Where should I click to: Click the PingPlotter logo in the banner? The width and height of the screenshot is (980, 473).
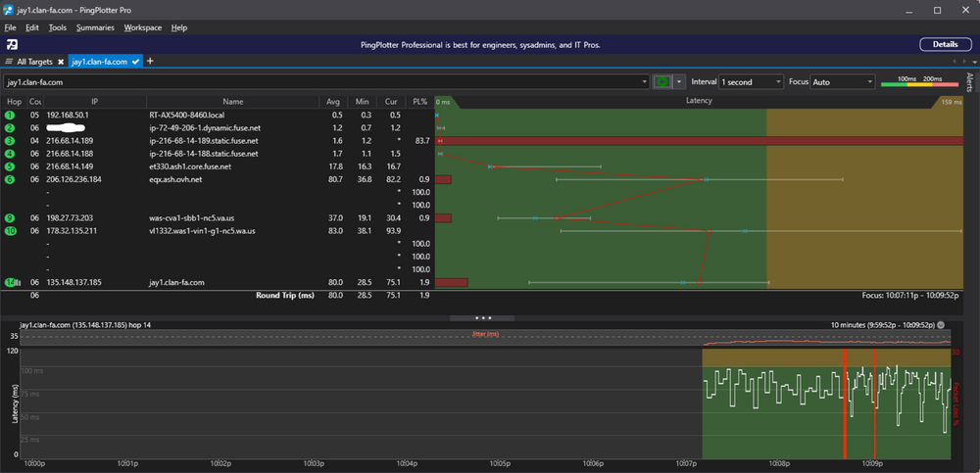(x=12, y=44)
